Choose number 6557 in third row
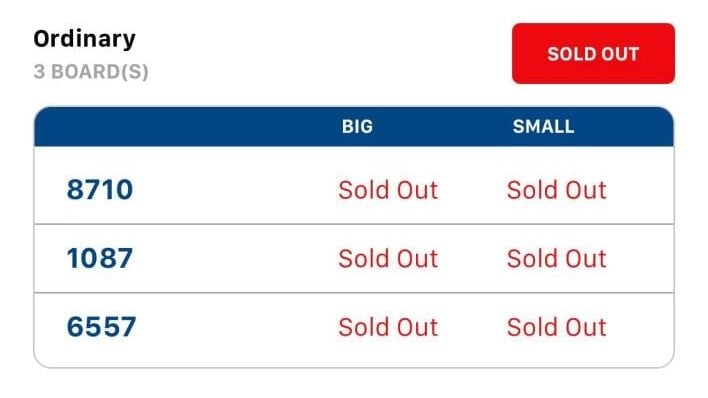Image resolution: width=708 pixels, height=398 pixels. click(101, 327)
